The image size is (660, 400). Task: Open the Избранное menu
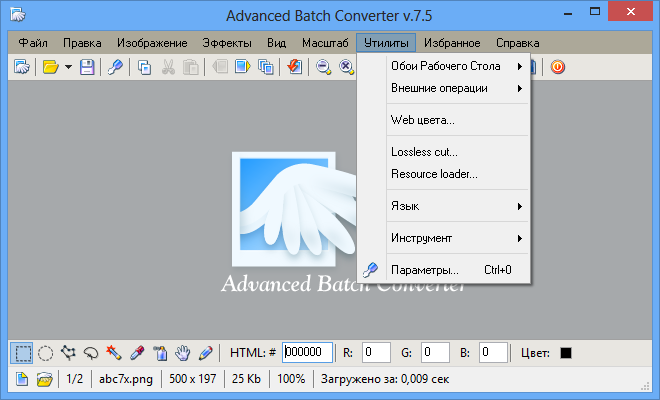[452, 43]
